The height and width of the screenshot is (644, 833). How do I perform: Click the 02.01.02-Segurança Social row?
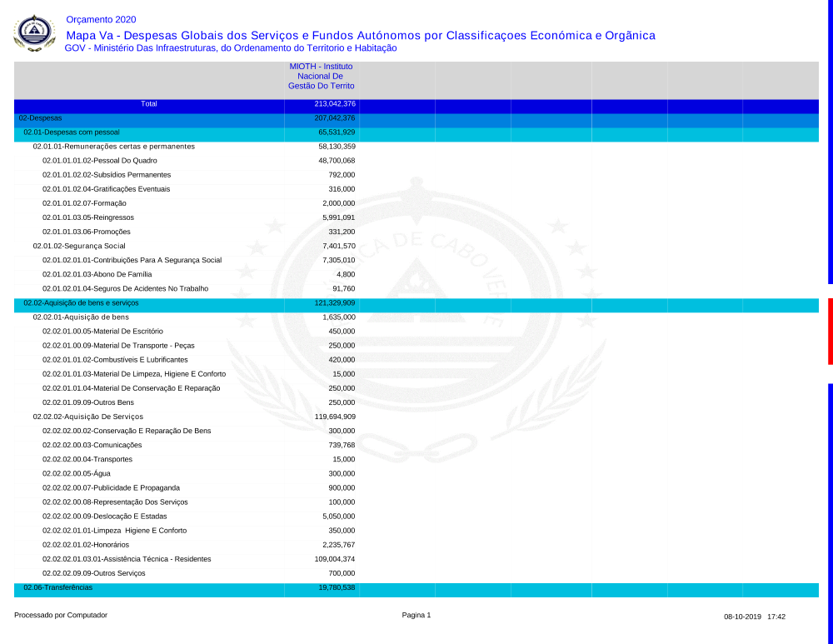tap(79, 246)
